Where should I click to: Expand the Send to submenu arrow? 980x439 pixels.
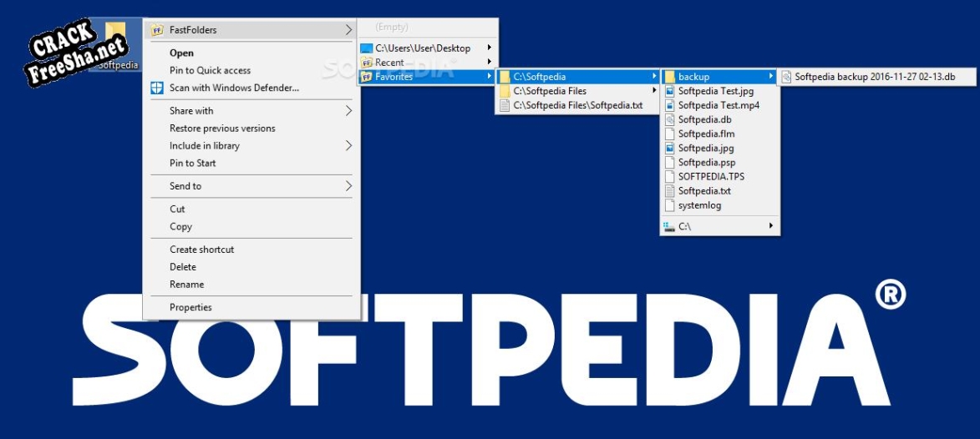pyautogui.click(x=348, y=186)
